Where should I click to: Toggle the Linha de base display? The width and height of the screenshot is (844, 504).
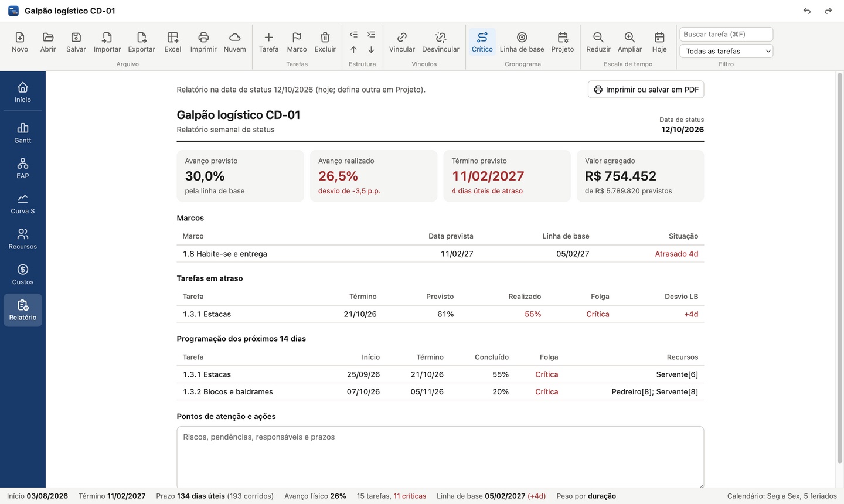522,42
